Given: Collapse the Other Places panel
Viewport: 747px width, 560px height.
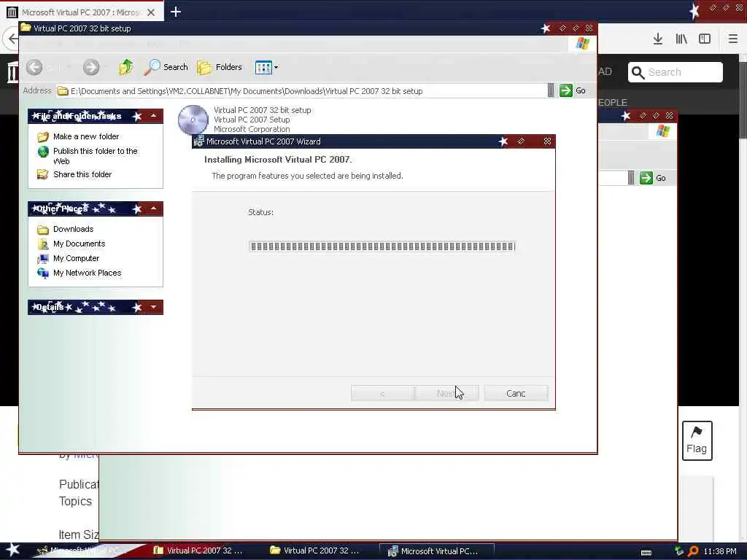Looking at the screenshot, I should 153,209.
